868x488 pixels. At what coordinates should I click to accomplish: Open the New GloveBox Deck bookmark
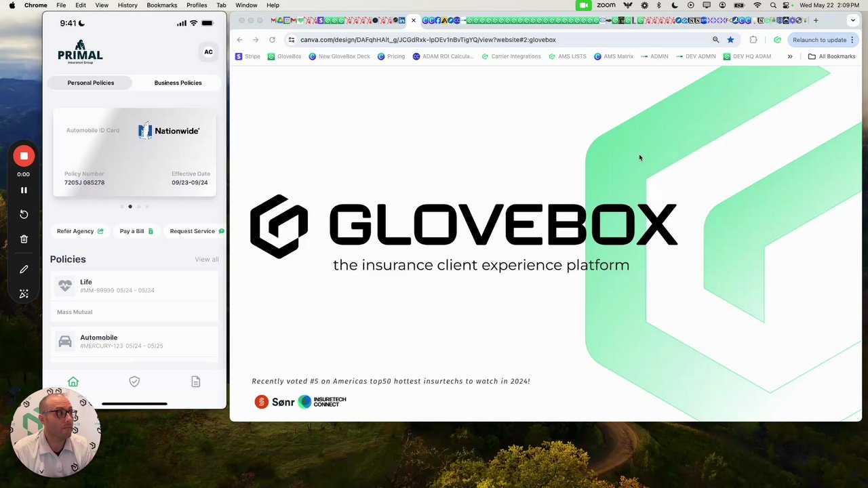pos(339,56)
